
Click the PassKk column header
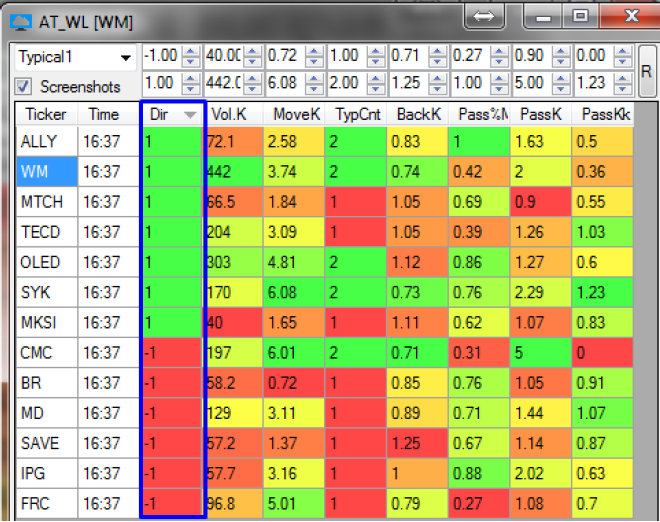[x=602, y=115]
